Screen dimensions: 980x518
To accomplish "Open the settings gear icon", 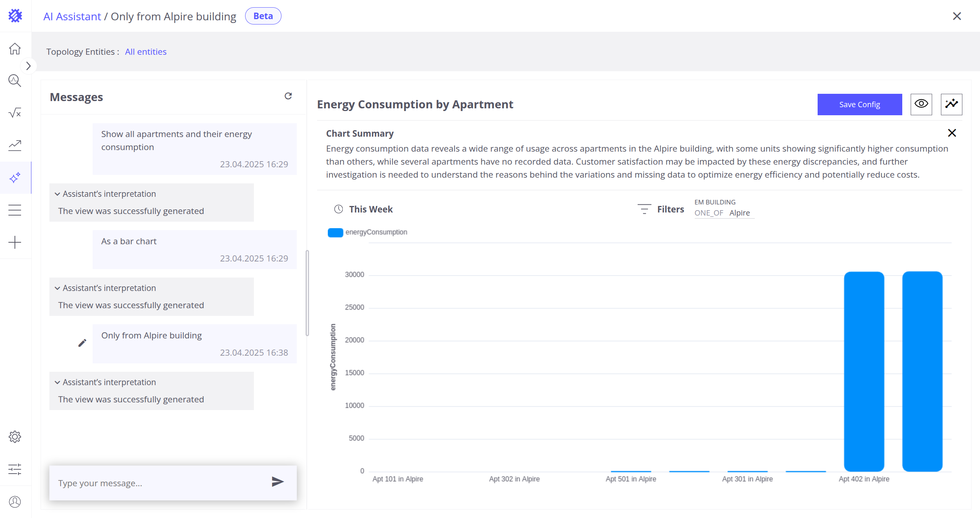I will 15,437.
